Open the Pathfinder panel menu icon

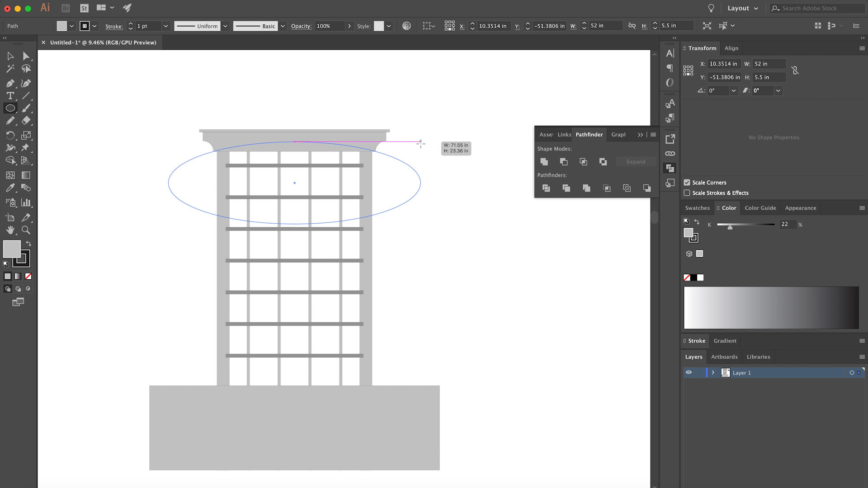pyautogui.click(x=653, y=134)
